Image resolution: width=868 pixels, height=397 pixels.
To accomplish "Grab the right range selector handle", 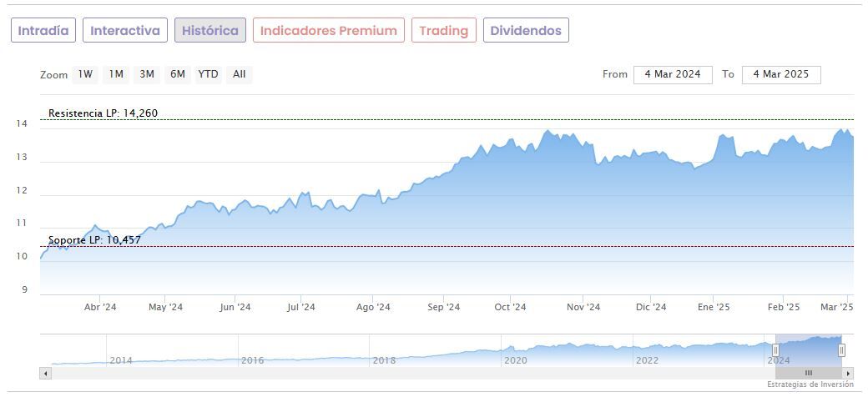I will point(841,350).
